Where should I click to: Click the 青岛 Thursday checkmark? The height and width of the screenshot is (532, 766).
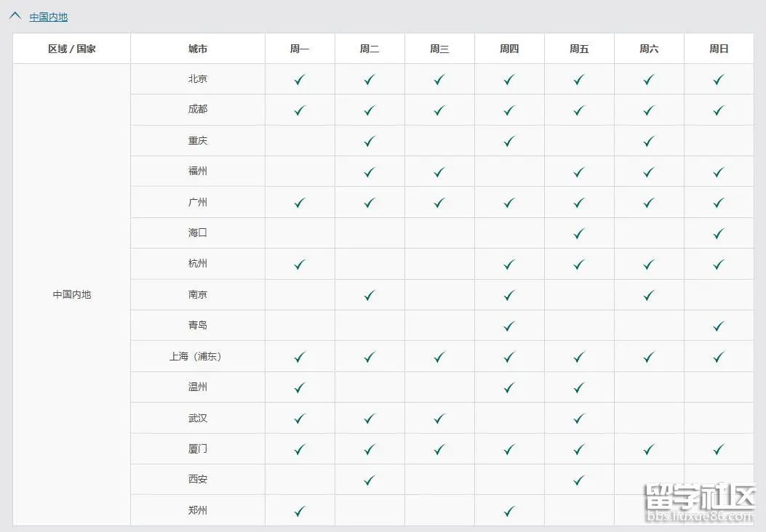[x=509, y=326]
